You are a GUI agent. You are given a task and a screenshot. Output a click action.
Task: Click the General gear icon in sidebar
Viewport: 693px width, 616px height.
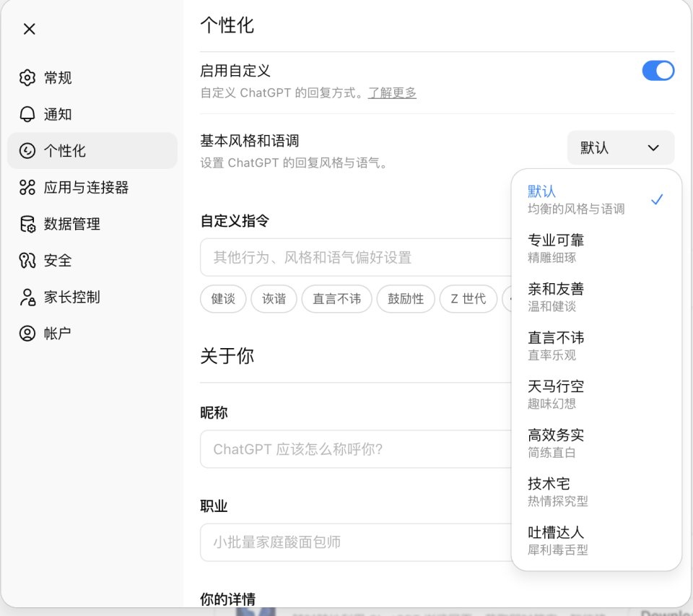27,78
